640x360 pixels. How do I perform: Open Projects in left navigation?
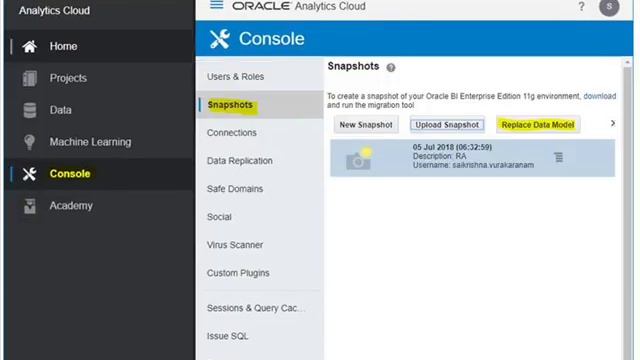[x=68, y=78]
